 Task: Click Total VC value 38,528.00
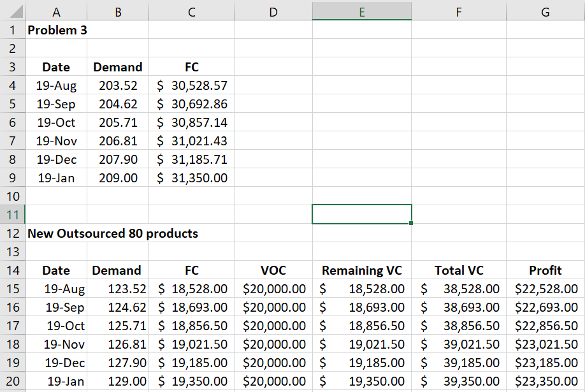point(459,289)
